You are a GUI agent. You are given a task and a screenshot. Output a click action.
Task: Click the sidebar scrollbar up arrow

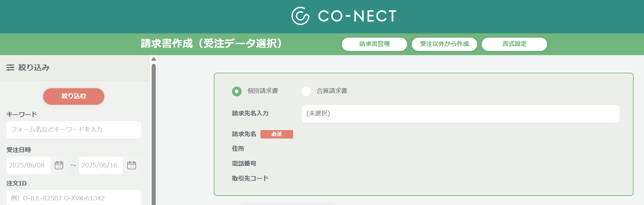point(154,59)
